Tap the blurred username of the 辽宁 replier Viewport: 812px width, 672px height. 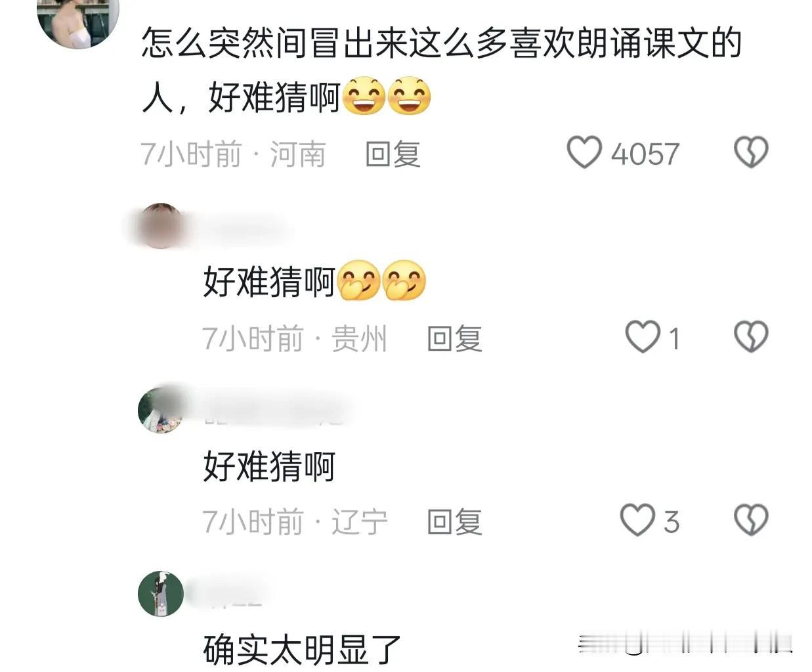pos(274,410)
